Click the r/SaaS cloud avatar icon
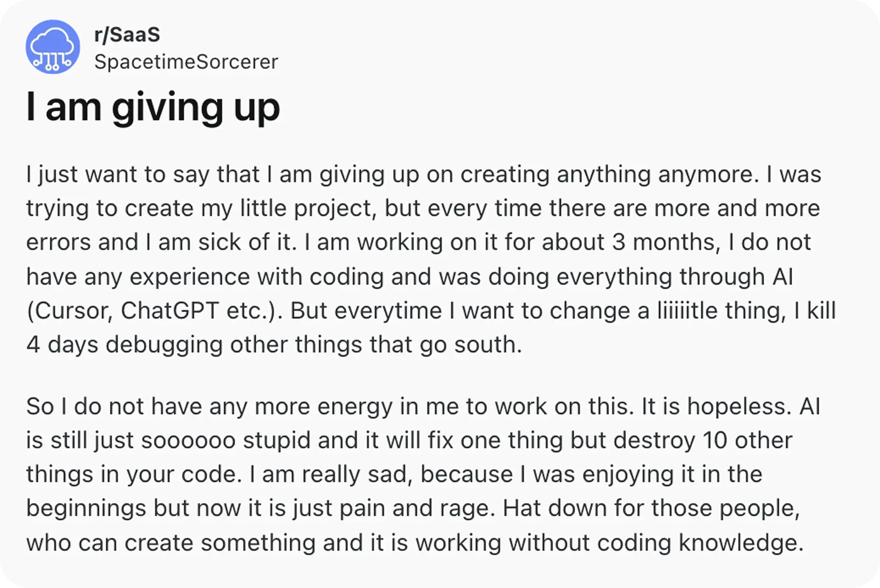This screenshot has height=588, width=880. click(53, 47)
